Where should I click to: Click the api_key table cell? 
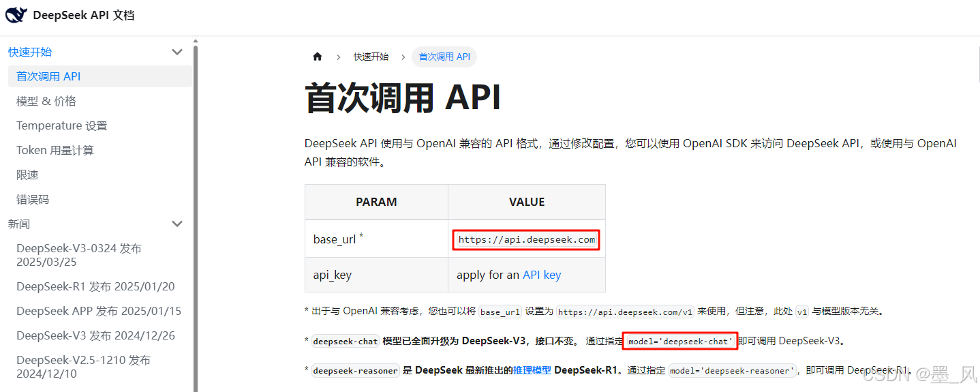click(x=376, y=275)
